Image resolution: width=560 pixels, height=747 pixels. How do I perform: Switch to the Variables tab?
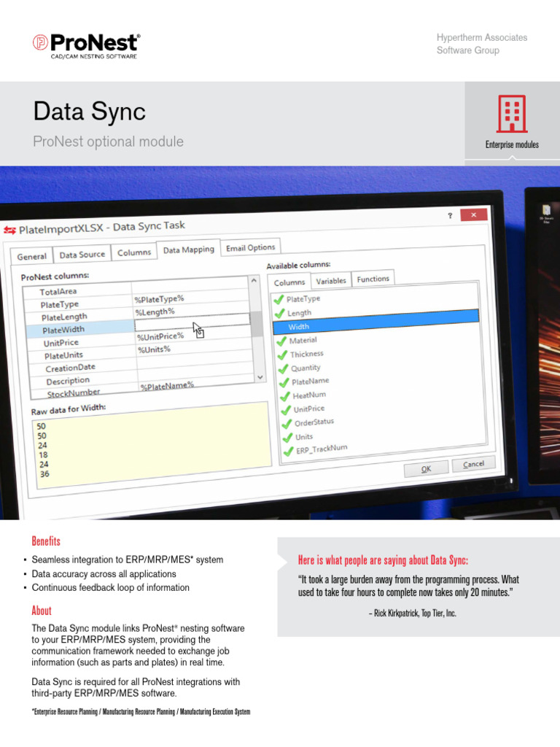[x=331, y=281]
